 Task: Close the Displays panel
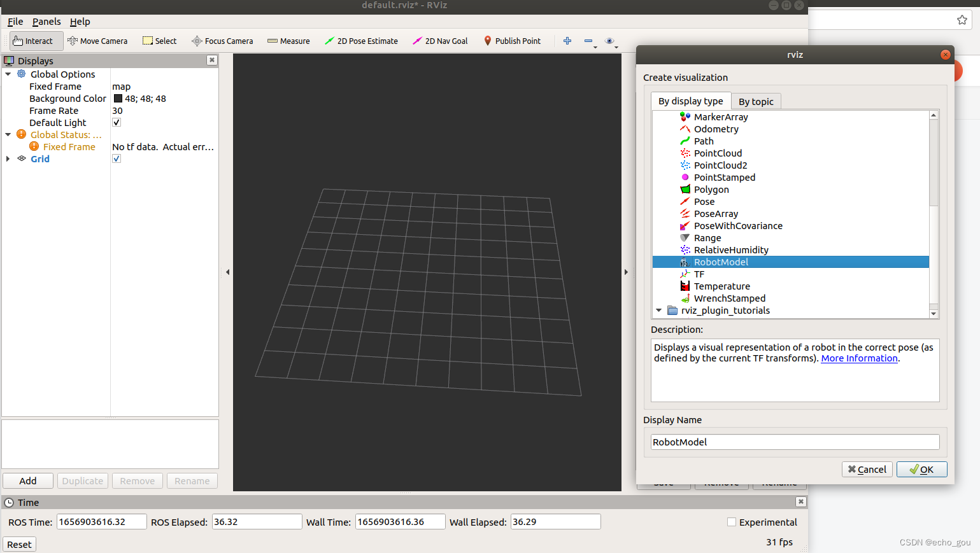[212, 60]
